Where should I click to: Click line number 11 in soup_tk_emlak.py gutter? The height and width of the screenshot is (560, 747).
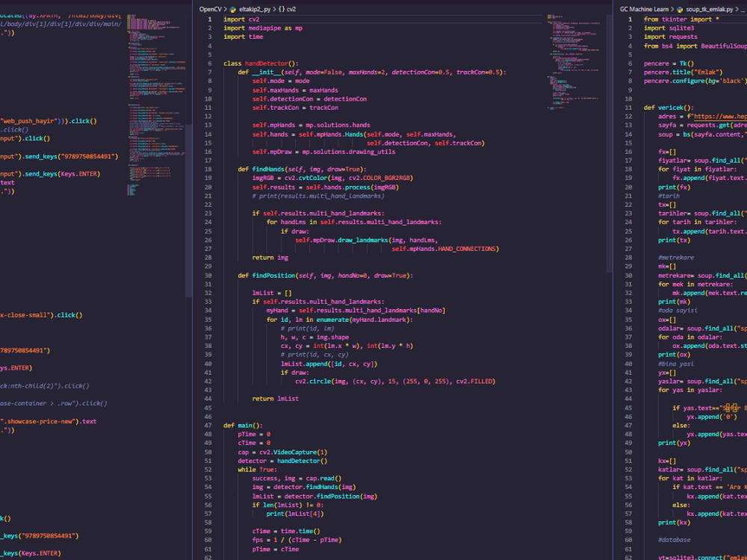pos(628,108)
